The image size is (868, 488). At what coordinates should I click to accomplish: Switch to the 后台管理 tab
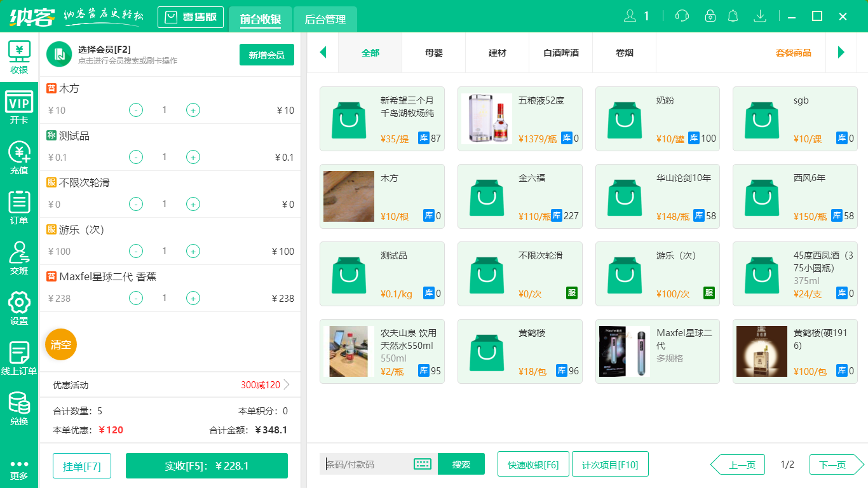(323, 20)
